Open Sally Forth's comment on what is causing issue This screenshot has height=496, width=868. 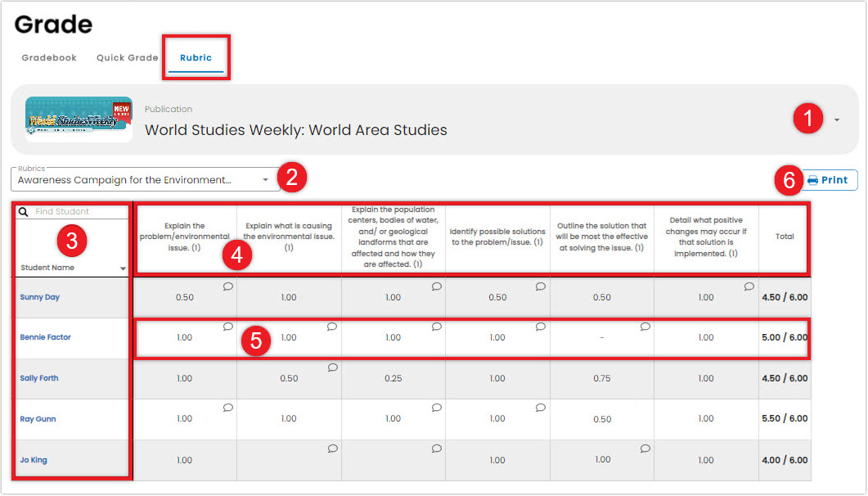pos(333,367)
